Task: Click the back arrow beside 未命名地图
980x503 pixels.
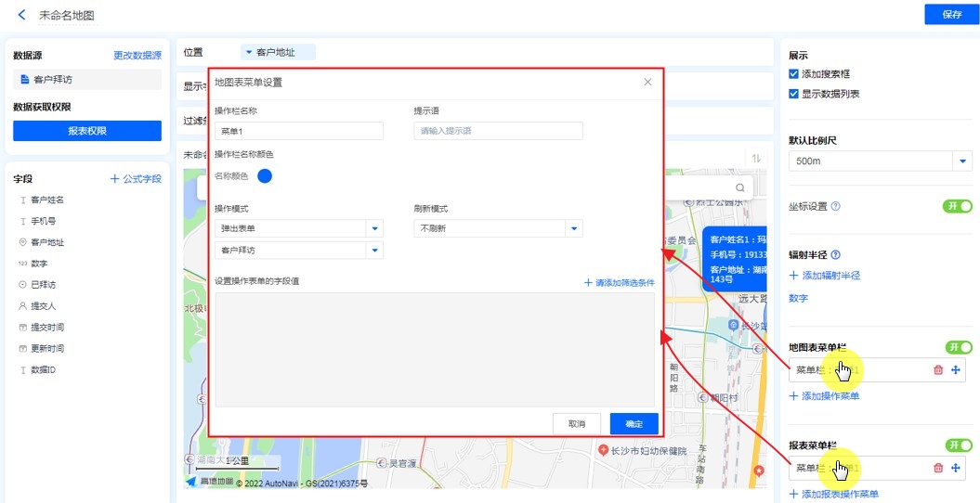Action: (x=21, y=16)
